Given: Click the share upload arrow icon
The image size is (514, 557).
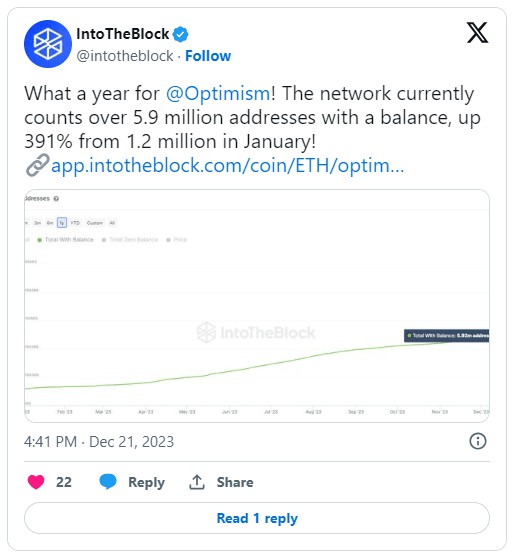Looking at the screenshot, I should 197,482.
